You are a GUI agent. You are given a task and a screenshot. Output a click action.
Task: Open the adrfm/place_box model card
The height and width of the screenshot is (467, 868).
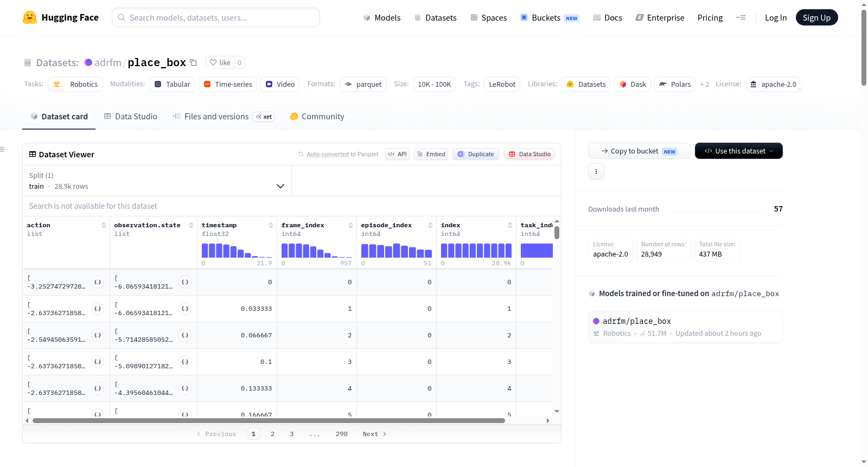pos(685,327)
